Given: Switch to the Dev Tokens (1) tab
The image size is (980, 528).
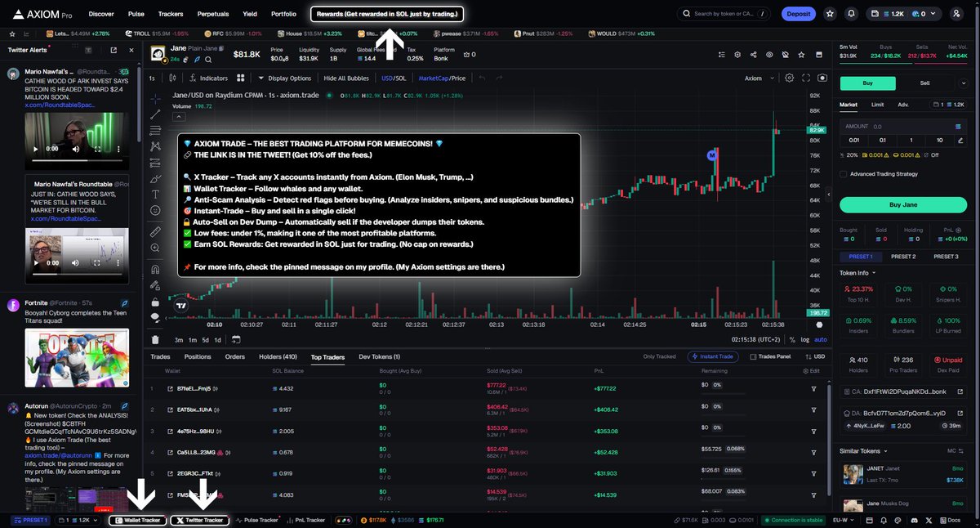Looking at the screenshot, I should pyautogui.click(x=380, y=357).
